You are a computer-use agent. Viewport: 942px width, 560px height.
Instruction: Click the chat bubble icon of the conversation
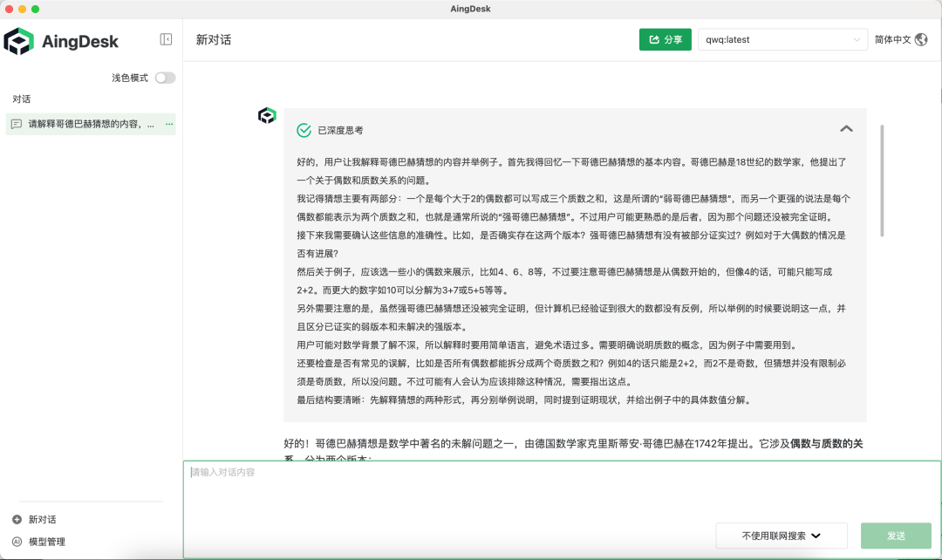[x=17, y=124]
